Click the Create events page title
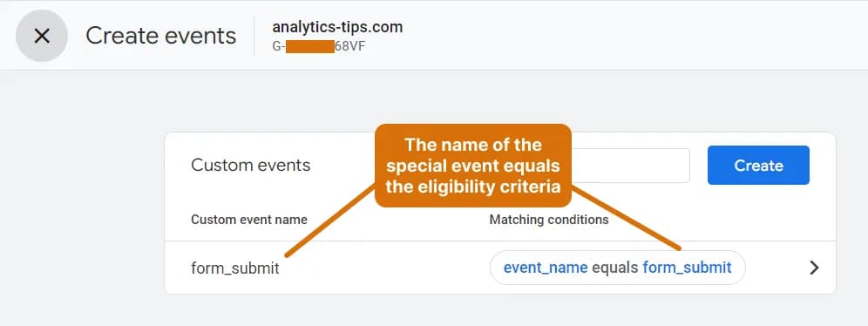868x326 pixels. pos(160,36)
